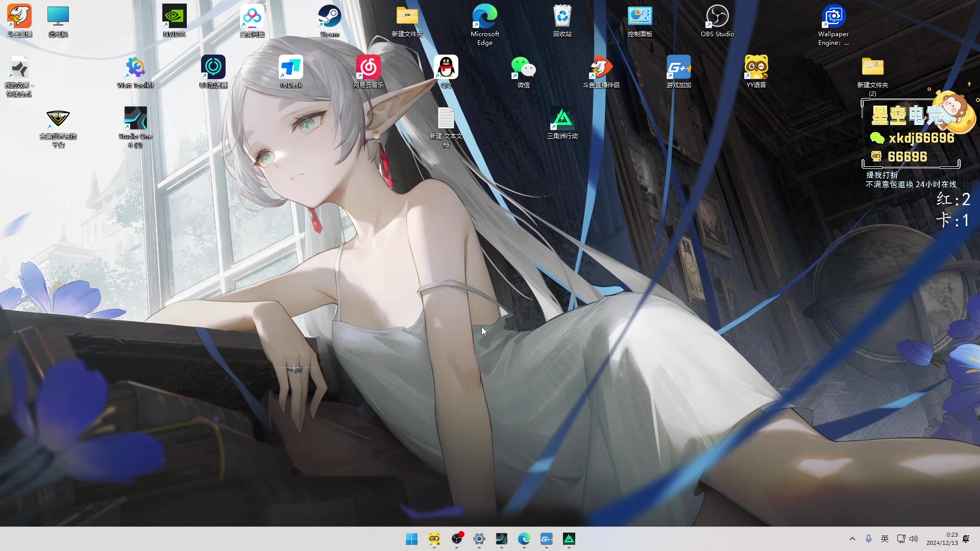The width and height of the screenshot is (980, 551).
Task: Open the gear settings app on taskbar
Action: click(x=479, y=539)
